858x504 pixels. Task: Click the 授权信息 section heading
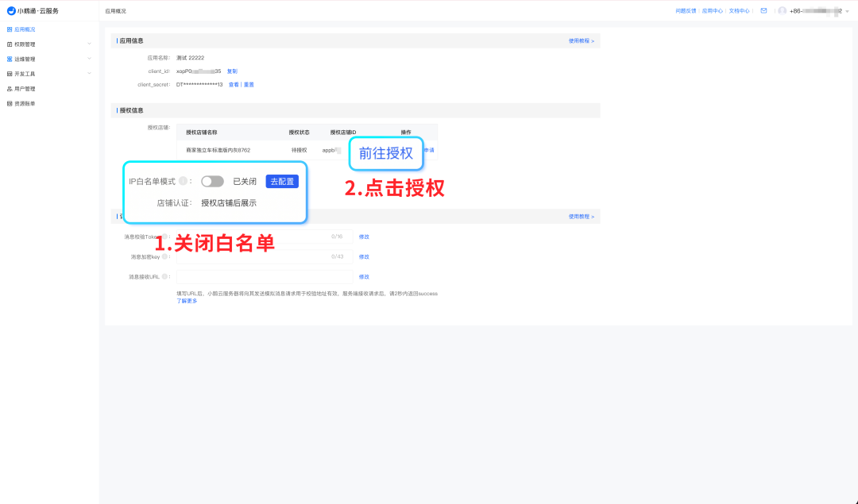(131, 110)
